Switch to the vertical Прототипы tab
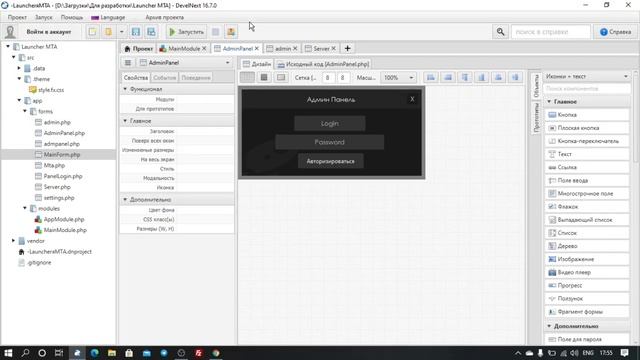 pos(536,118)
